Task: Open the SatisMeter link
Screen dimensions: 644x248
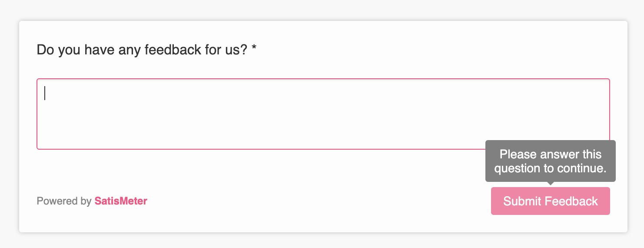Action: pyautogui.click(x=121, y=201)
